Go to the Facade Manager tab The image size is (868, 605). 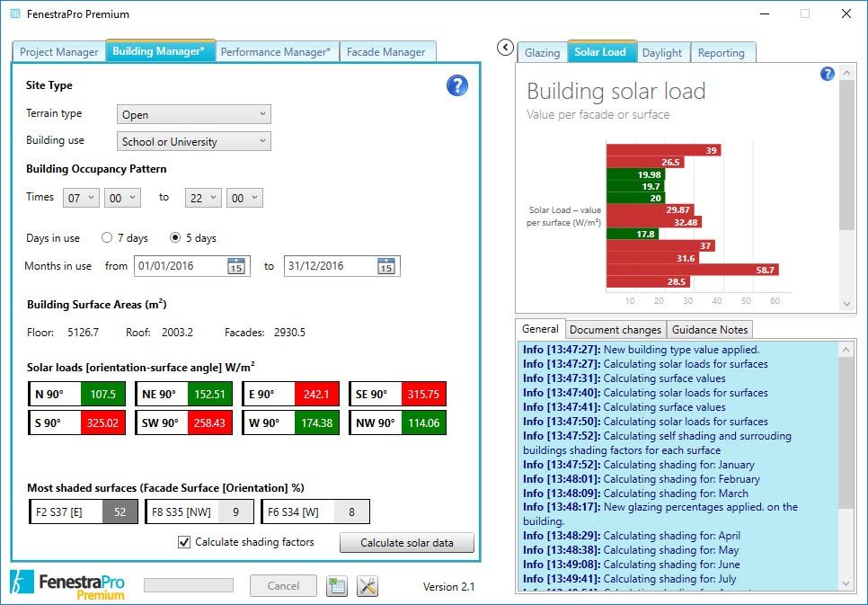pos(386,52)
